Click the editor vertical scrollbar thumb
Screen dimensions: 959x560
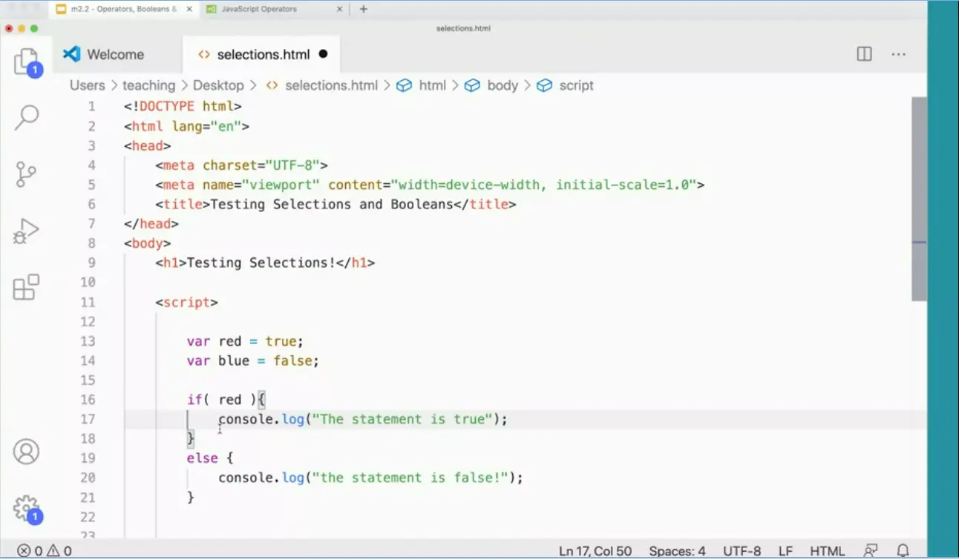point(919,199)
